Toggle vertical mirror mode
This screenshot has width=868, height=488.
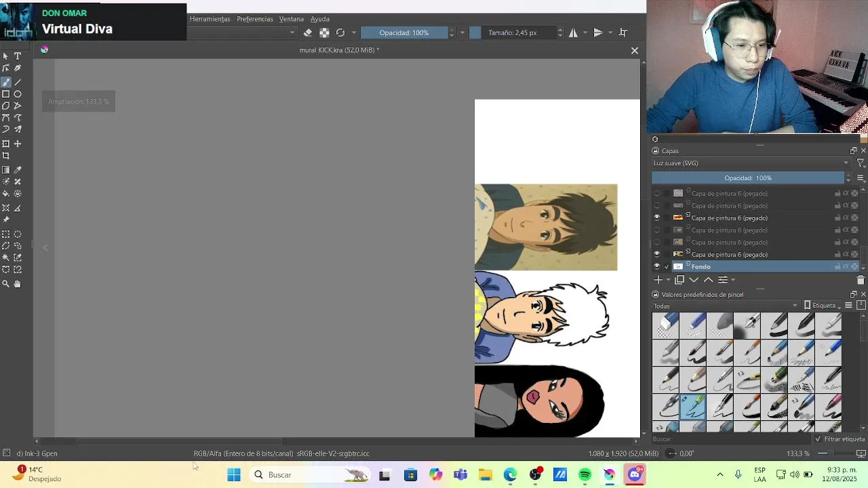point(597,33)
